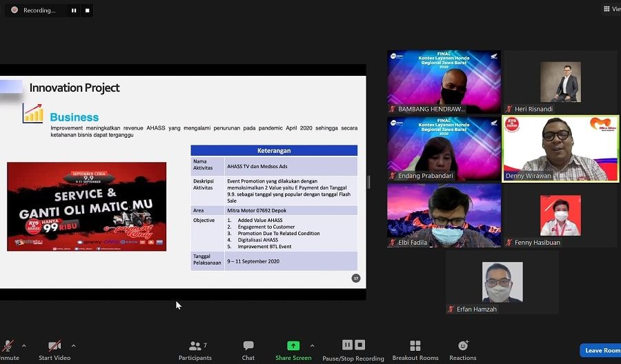This screenshot has height=364, width=621.
Task: Expand video options arrow beside Start Video
Action: point(74,346)
